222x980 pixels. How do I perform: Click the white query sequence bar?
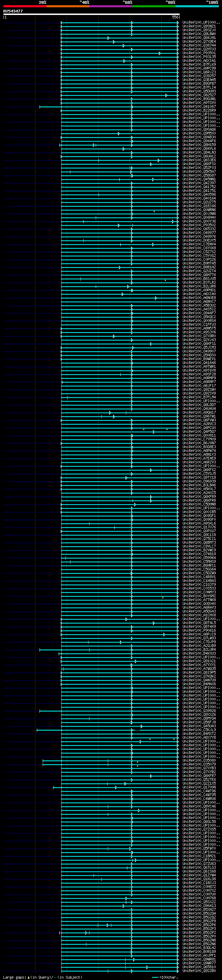92,15
